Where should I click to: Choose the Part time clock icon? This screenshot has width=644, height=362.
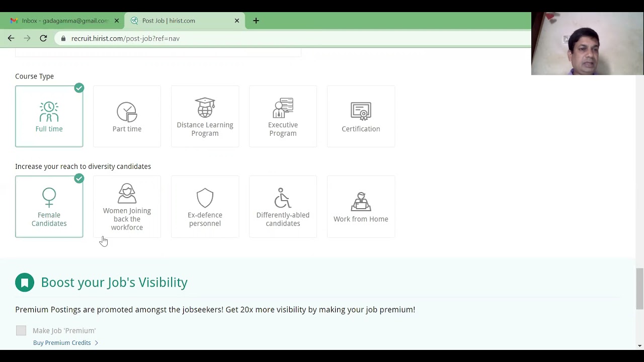[127, 112]
